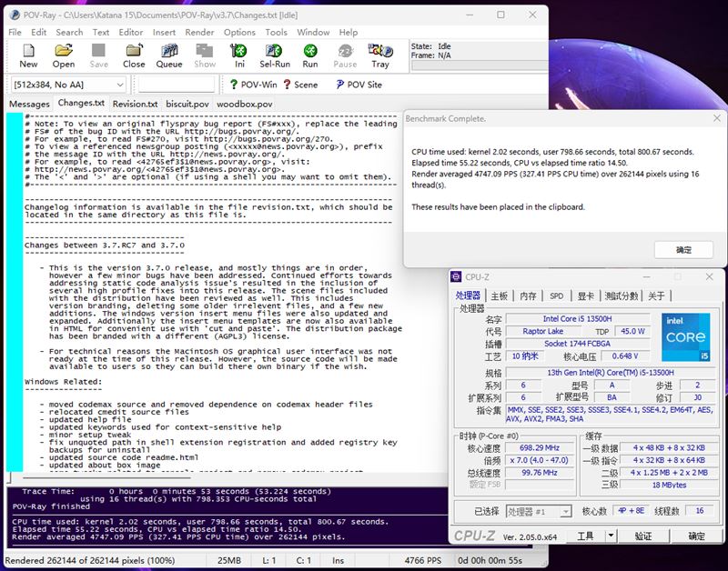The width and height of the screenshot is (728, 571).
Task: Open resolution preset dropdown 512x384 No AA
Action: tap(68, 85)
